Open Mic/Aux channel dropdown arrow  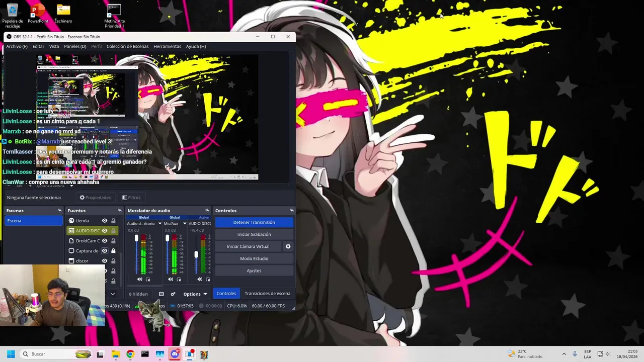[185, 224]
